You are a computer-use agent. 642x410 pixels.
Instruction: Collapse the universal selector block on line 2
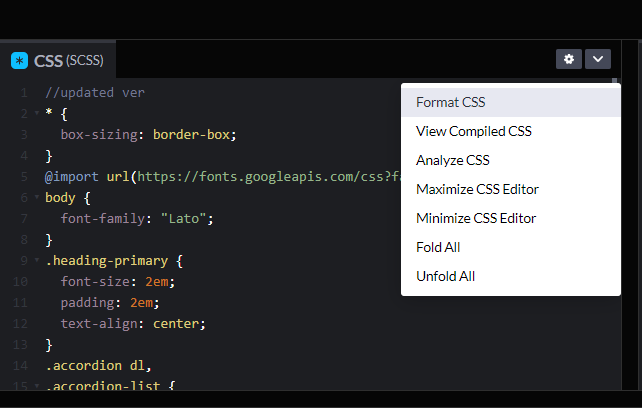[37, 113]
